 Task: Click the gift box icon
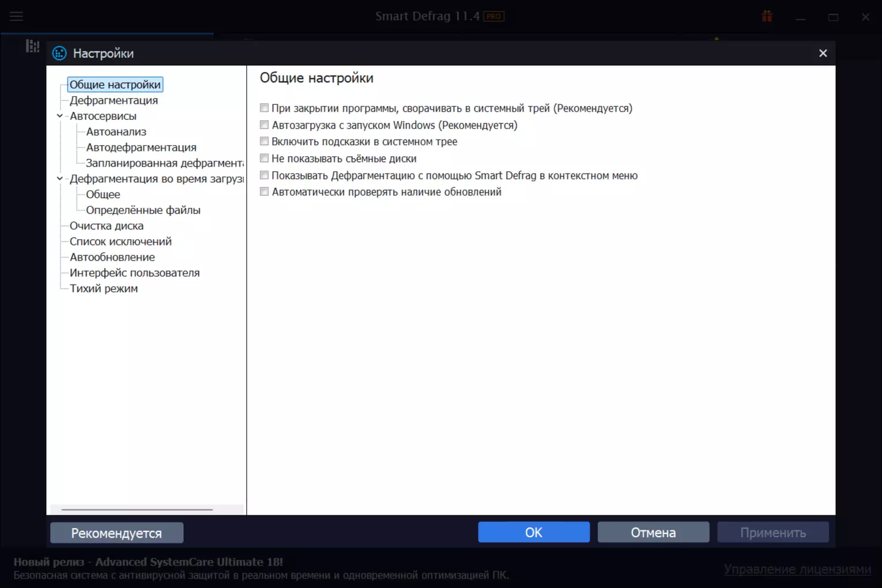tap(767, 16)
